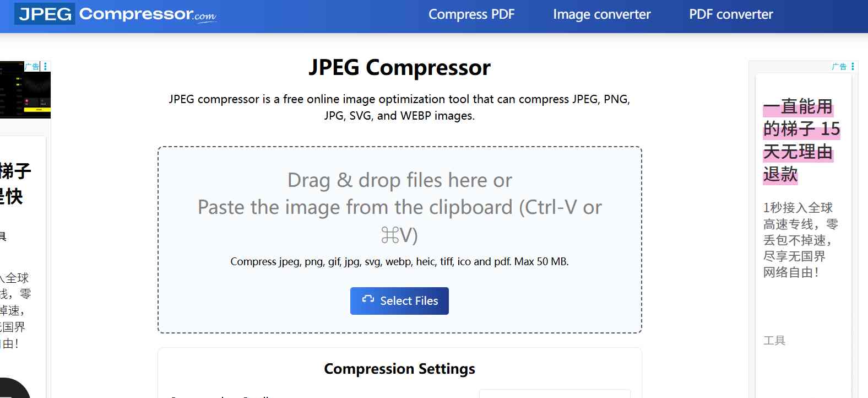The width and height of the screenshot is (868, 398).
Task: Open the Compress PDF page
Action: 471,14
